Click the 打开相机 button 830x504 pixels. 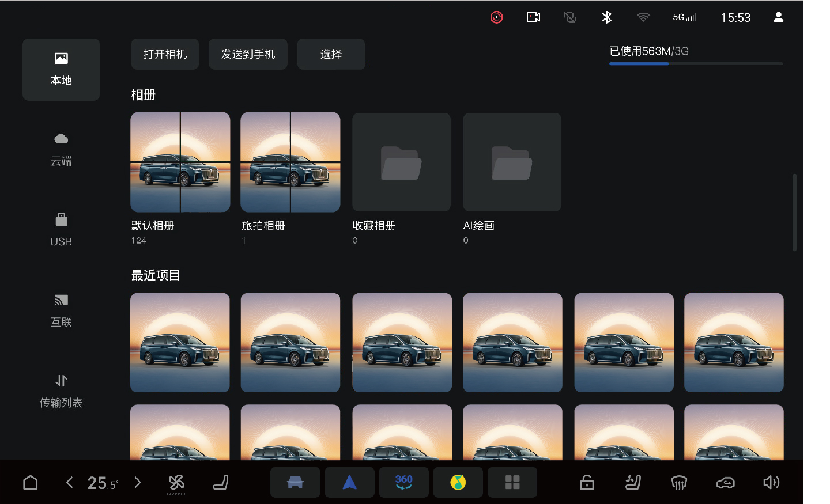(165, 54)
